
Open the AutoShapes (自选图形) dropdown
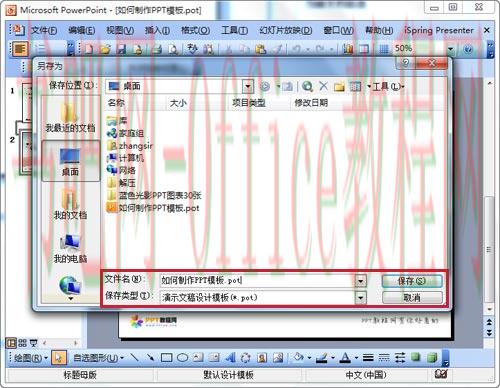99,358
